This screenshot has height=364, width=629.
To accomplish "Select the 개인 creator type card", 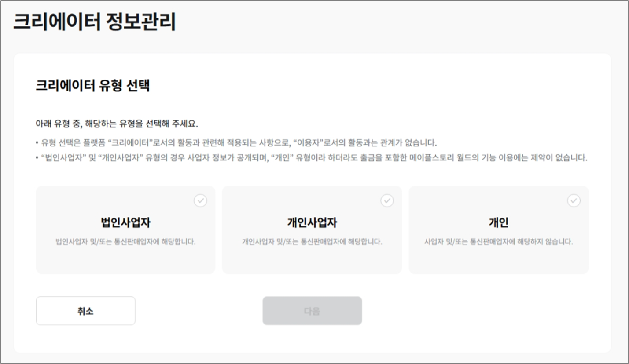I will click(499, 229).
